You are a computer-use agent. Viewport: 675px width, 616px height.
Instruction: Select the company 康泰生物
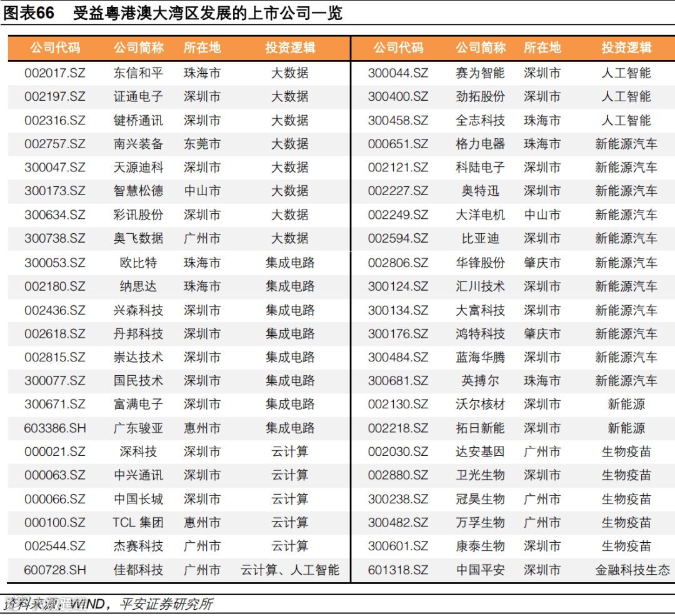click(x=480, y=546)
